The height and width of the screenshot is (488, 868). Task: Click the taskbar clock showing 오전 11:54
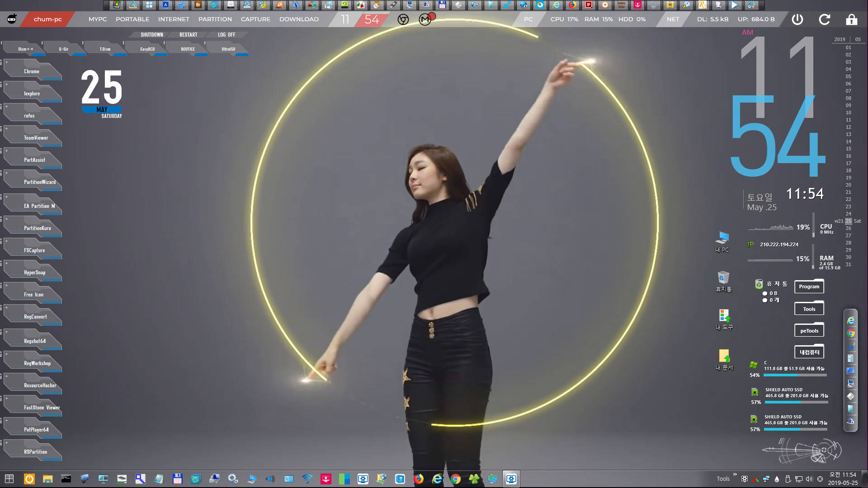point(843,479)
